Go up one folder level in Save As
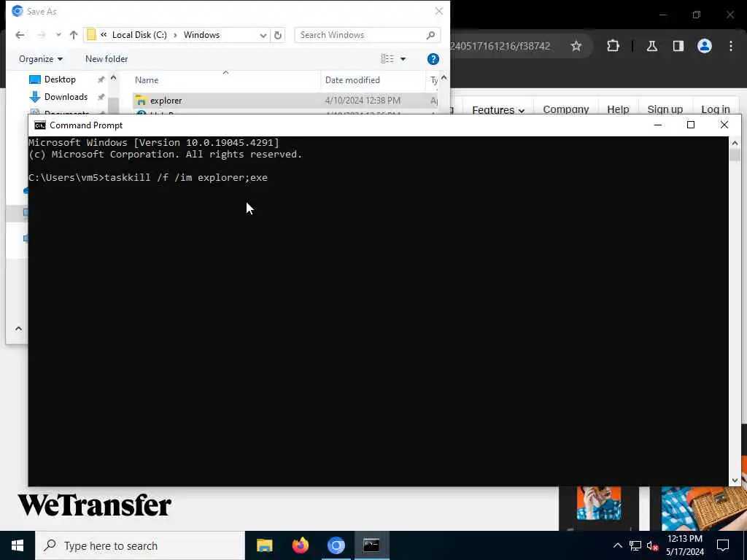Screen dimensions: 747x560 (x=74, y=35)
